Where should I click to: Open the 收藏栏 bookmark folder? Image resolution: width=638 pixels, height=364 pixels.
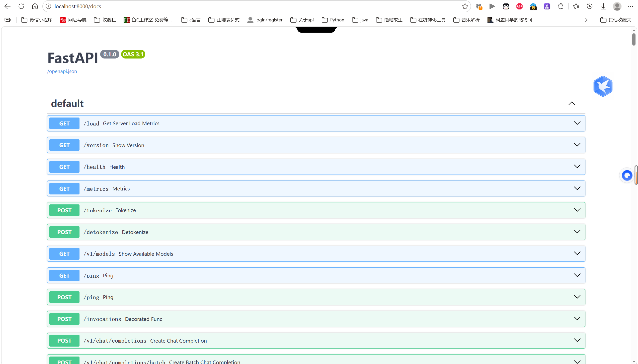[x=105, y=20]
